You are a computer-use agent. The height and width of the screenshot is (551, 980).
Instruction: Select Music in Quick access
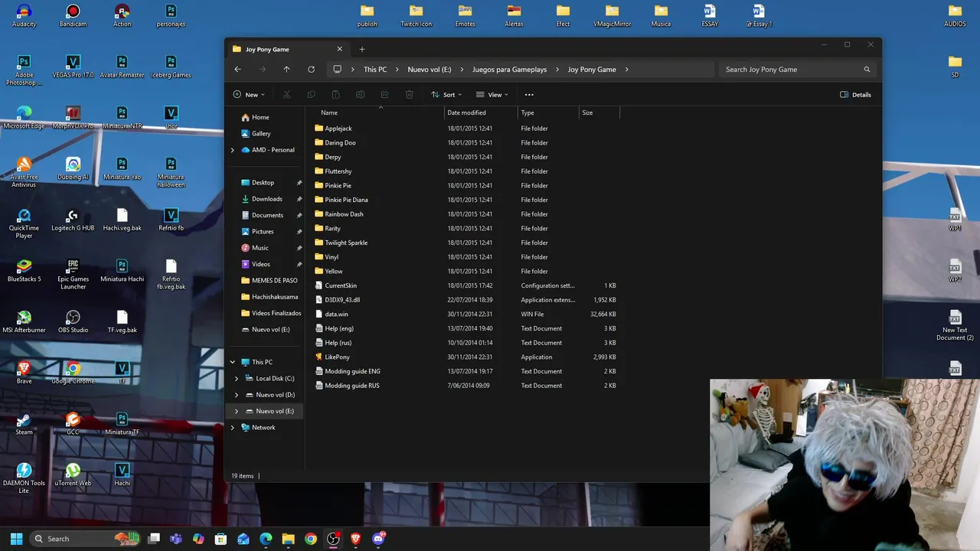[x=260, y=248]
